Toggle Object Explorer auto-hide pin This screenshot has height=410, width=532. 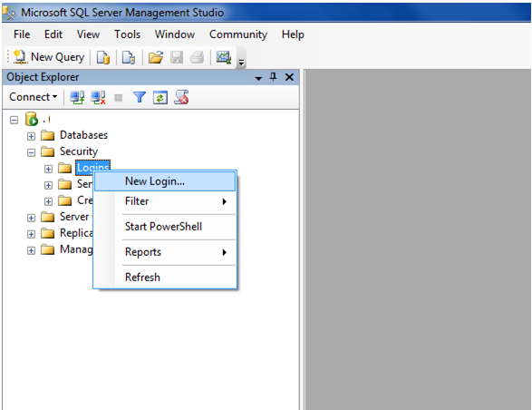point(273,77)
